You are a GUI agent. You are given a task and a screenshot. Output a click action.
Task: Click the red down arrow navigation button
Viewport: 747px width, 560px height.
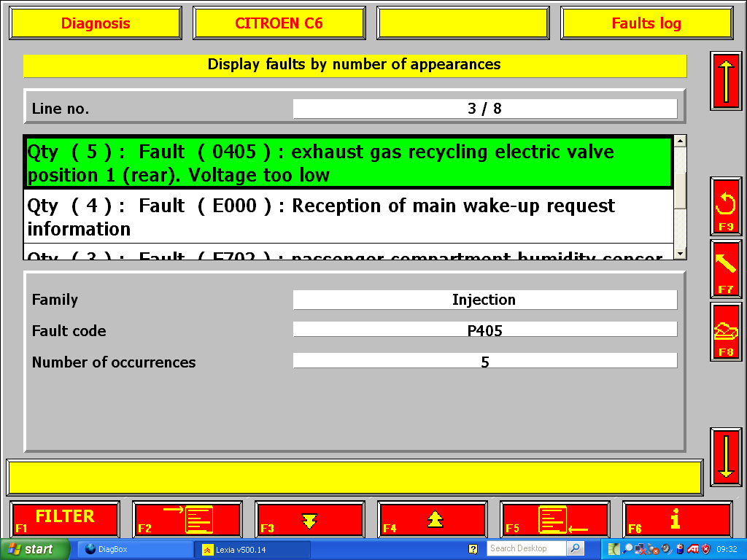click(x=726, y=456)
